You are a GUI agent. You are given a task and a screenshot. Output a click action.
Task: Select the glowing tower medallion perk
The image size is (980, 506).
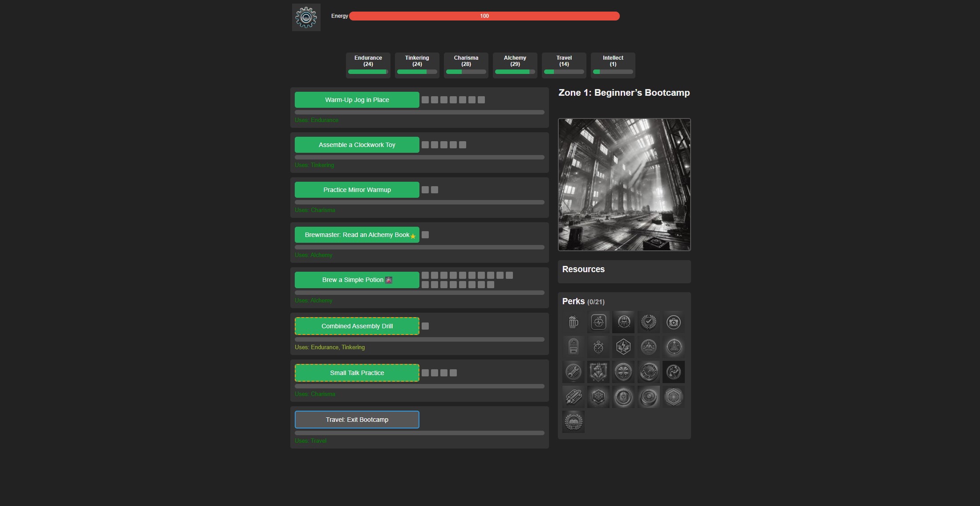(673, 347)
